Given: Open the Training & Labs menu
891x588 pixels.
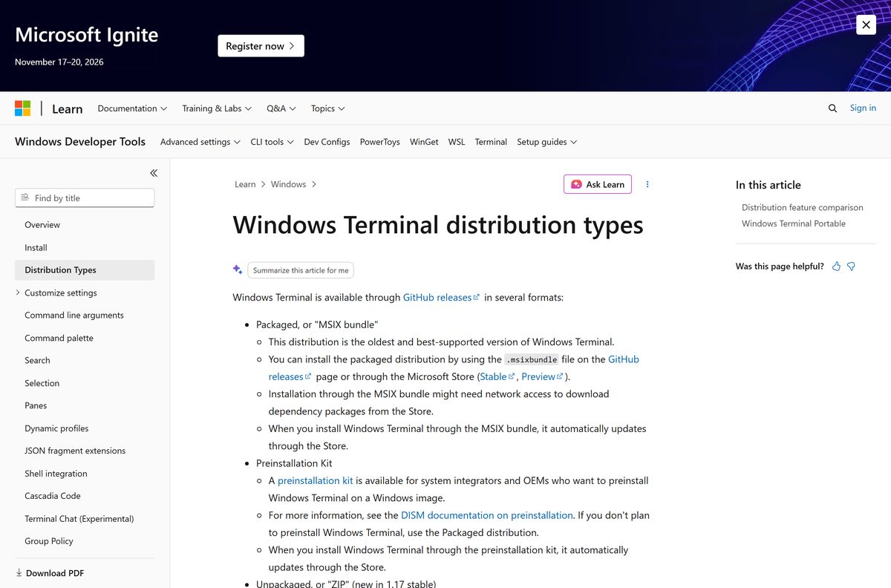Looking at the screenshot, I should 217,108.
